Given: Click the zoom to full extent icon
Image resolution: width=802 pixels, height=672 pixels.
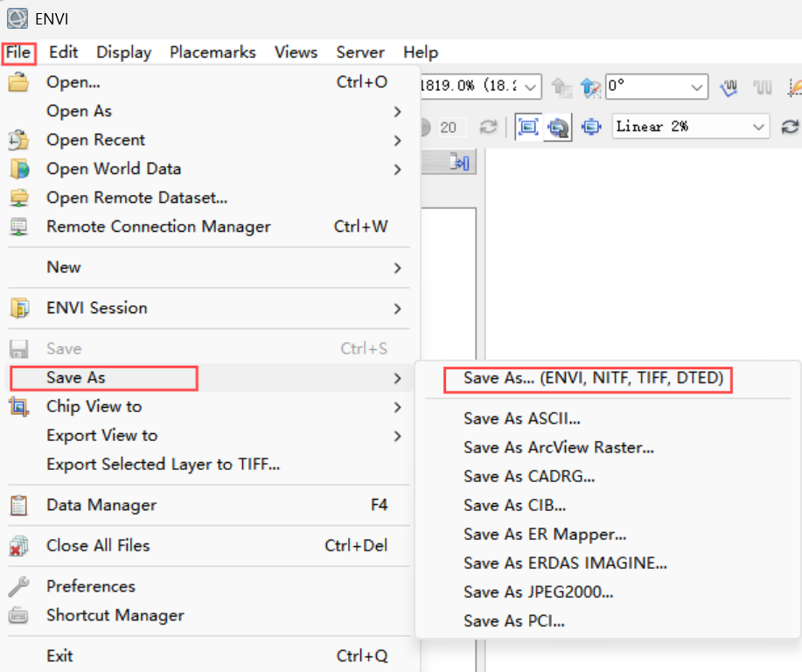Looking at the screenshot, I should click(x=528, y=126).
